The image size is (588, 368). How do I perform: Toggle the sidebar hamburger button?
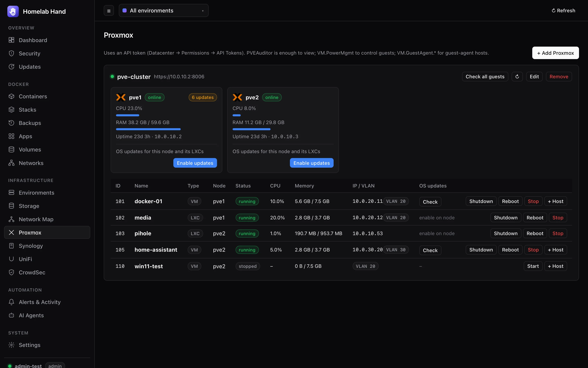tap(109, 11)
